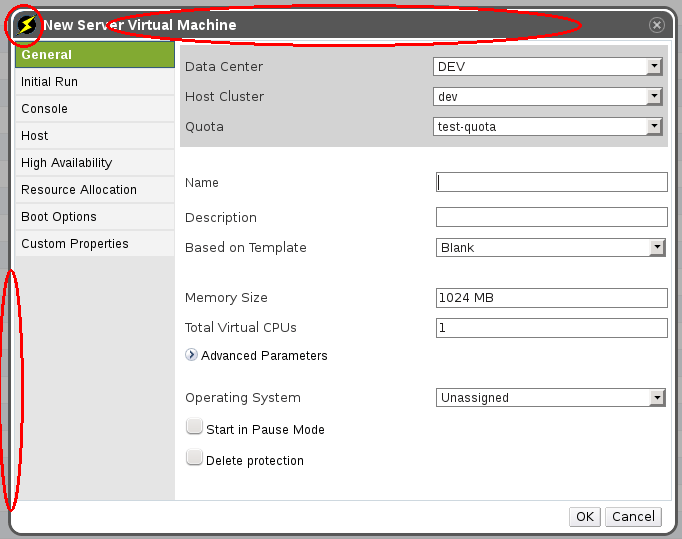Enable the Start in Pause Mode checkbox
This screenshot has height=539, width=682.
[194, 427]
